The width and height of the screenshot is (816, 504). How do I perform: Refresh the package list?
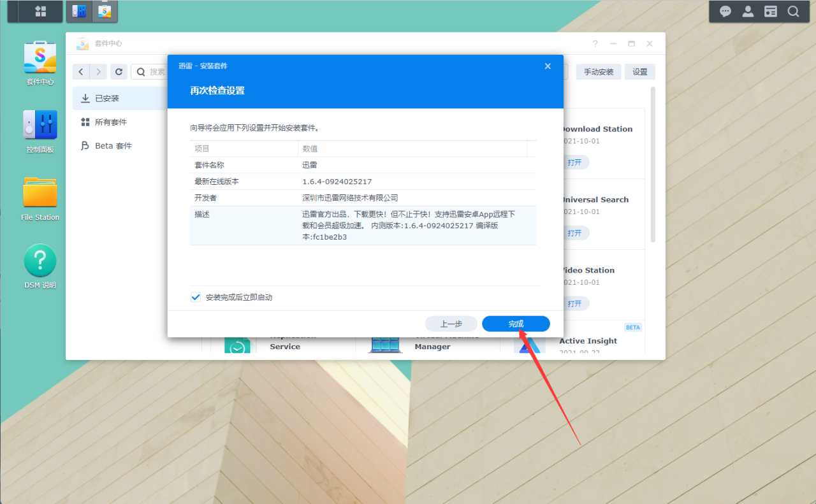coord(119,71)
